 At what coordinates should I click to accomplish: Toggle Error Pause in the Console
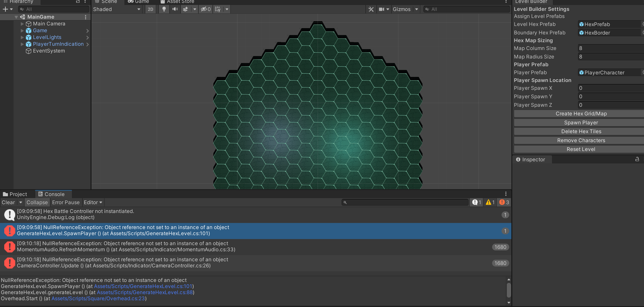tap(66, 202)
